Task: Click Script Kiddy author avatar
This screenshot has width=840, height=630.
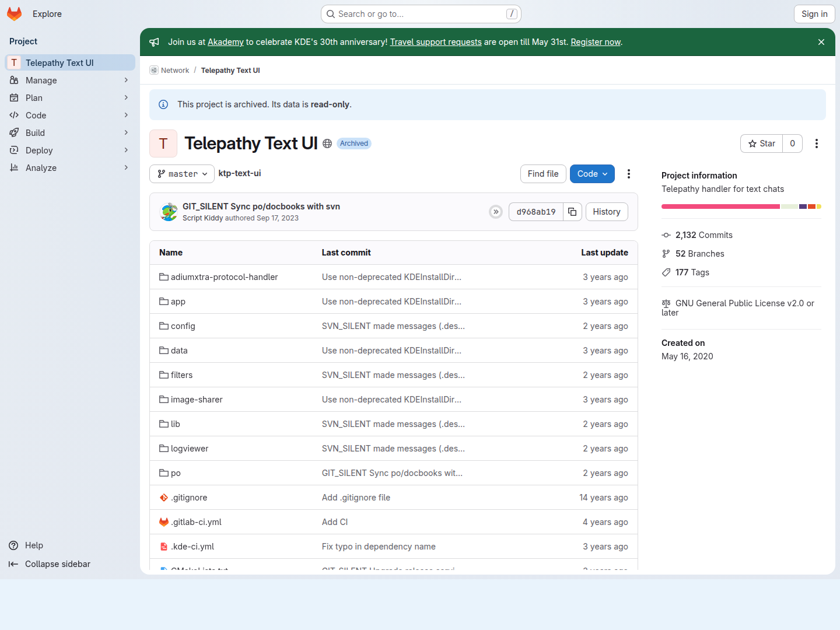Action: 169,212
